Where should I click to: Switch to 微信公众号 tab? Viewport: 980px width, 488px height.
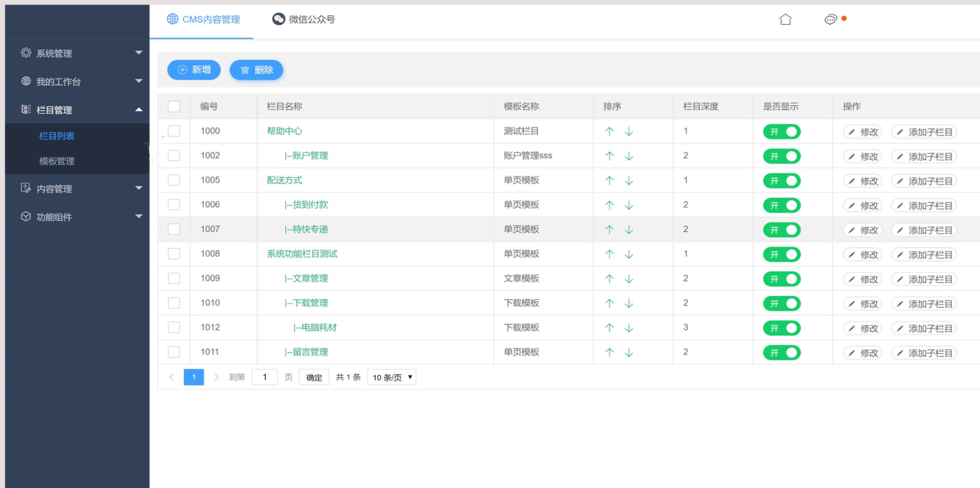pos(304,20)
